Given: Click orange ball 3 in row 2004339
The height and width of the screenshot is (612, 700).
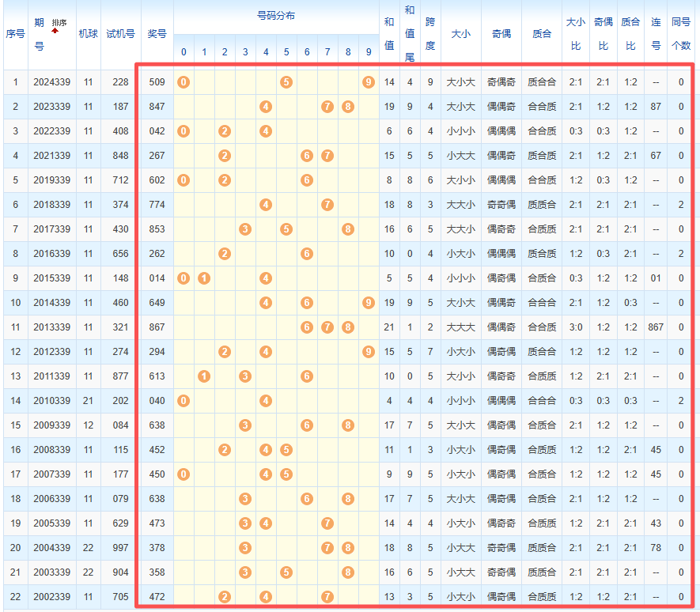Looking at the screenshot, I should click(245, 548).
